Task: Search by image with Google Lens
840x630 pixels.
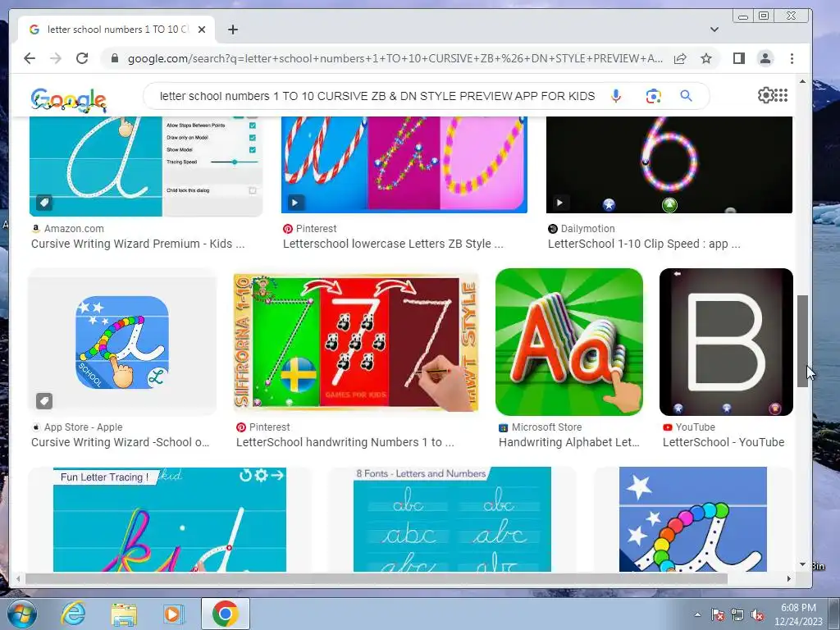Action: (x=653, y=96)
